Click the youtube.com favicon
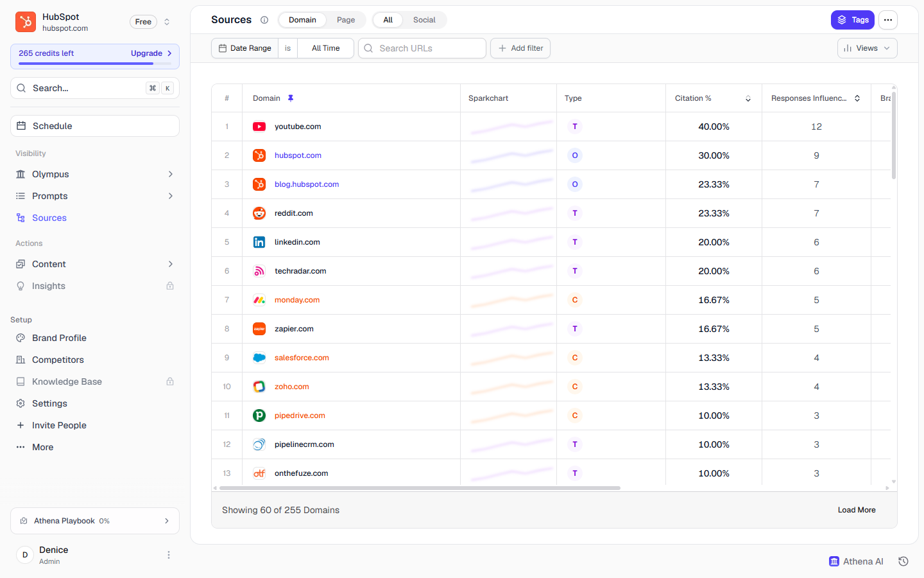Viewport: 924px width, 578px height. 259,127
